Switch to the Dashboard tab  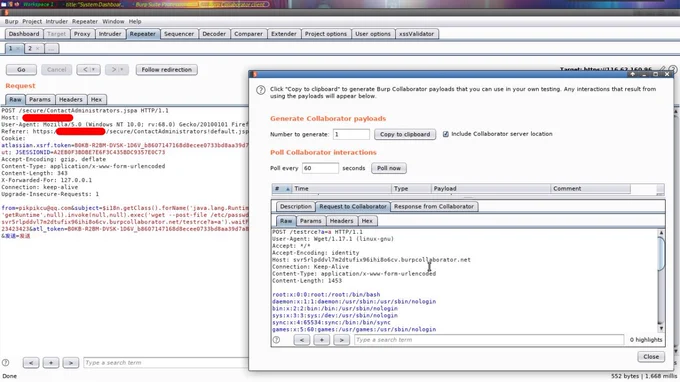tap(24, 34)
